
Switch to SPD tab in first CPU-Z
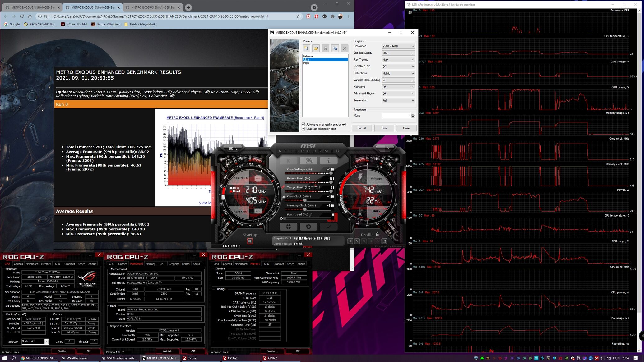[58, 264]
